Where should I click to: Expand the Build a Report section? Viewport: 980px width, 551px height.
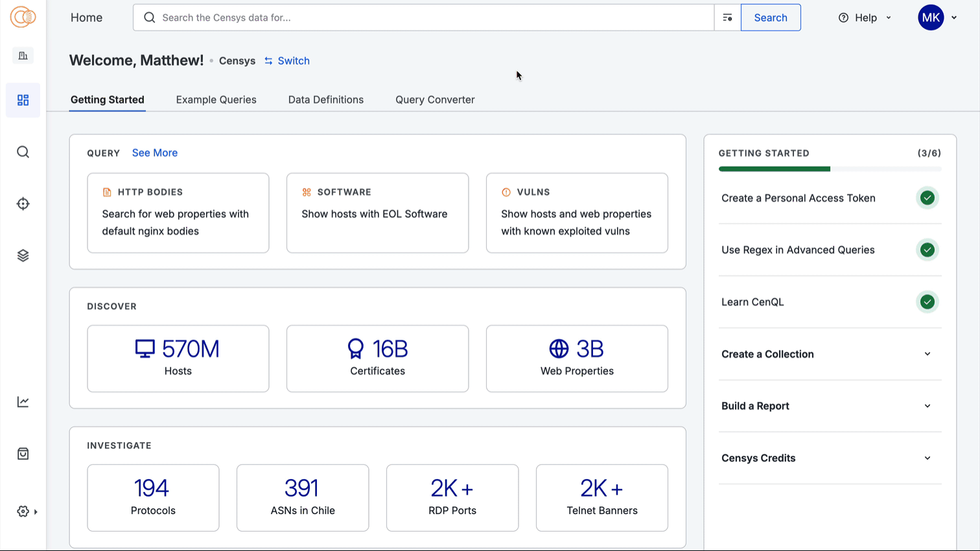point(927,406)
